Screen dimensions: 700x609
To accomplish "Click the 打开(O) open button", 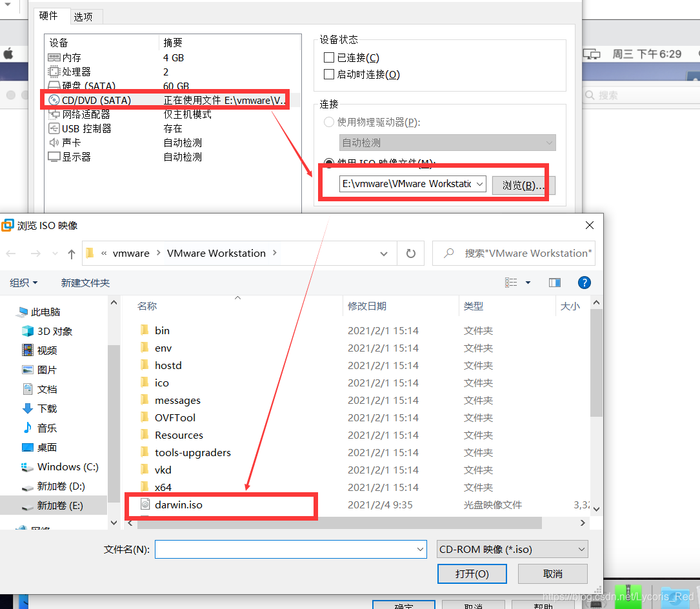I will (x=472, y=574).
